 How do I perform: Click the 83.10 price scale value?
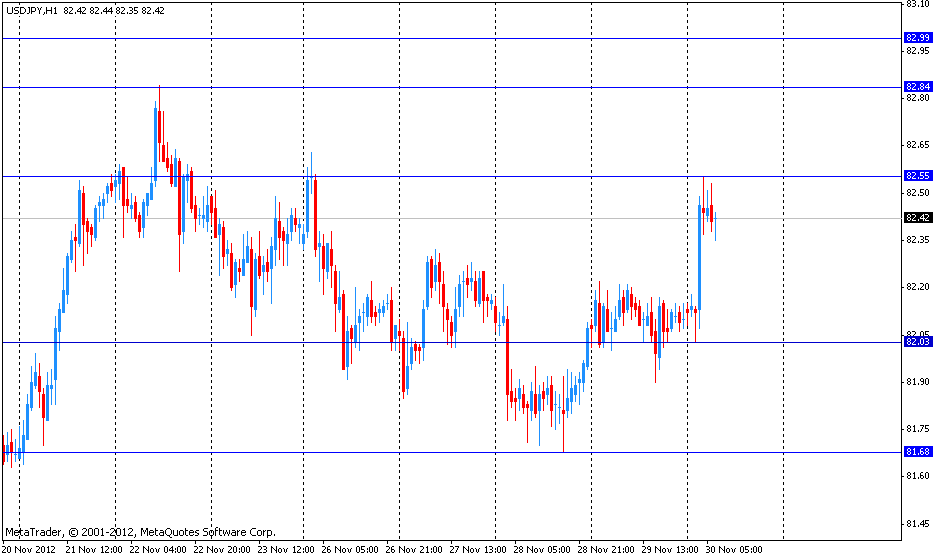[918, 4]
